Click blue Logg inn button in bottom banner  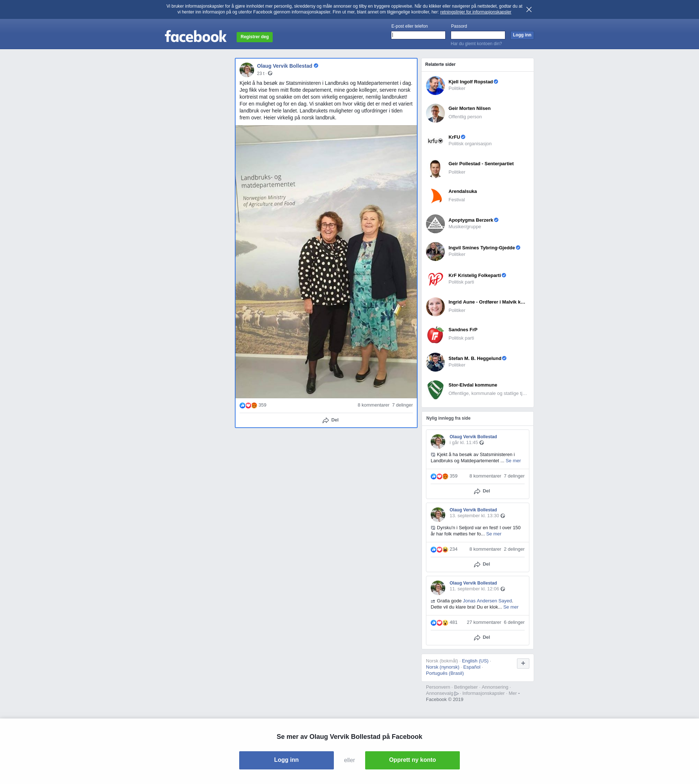(286, 760)
